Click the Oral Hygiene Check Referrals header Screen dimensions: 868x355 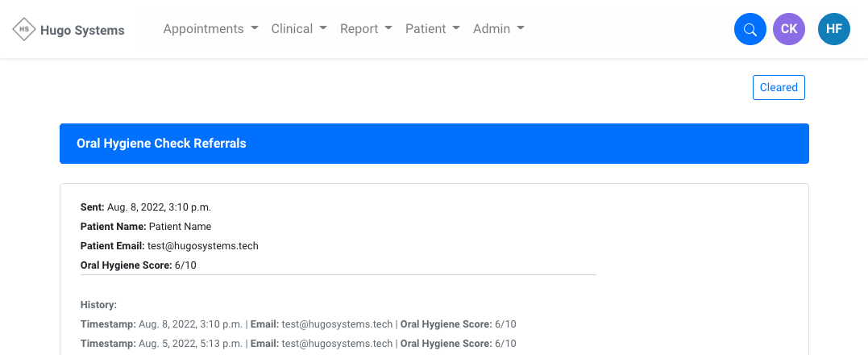pyautogui.click(x=161, y=144)
